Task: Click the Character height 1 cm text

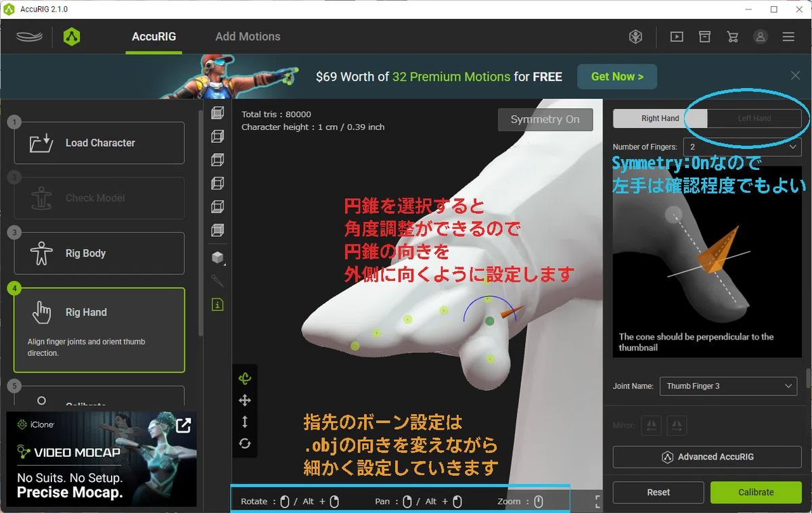Action: click(x=313, y=127)
